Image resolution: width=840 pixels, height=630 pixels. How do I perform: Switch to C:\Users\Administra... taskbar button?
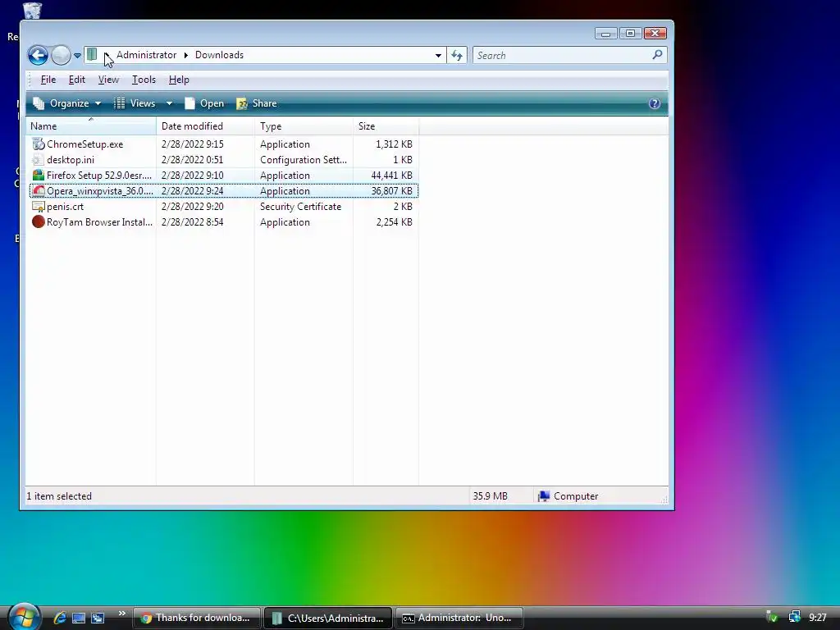coord(328,618)
